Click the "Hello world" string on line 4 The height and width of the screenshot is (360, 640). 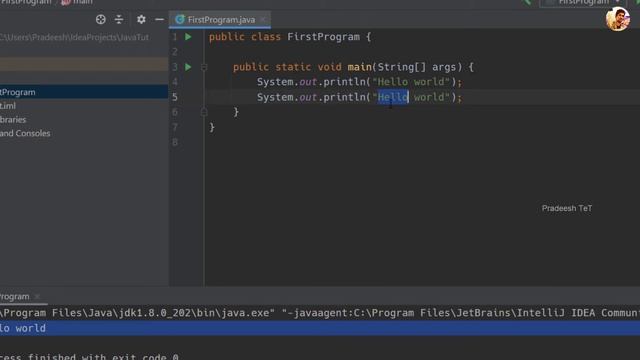[x=411, y=82]
